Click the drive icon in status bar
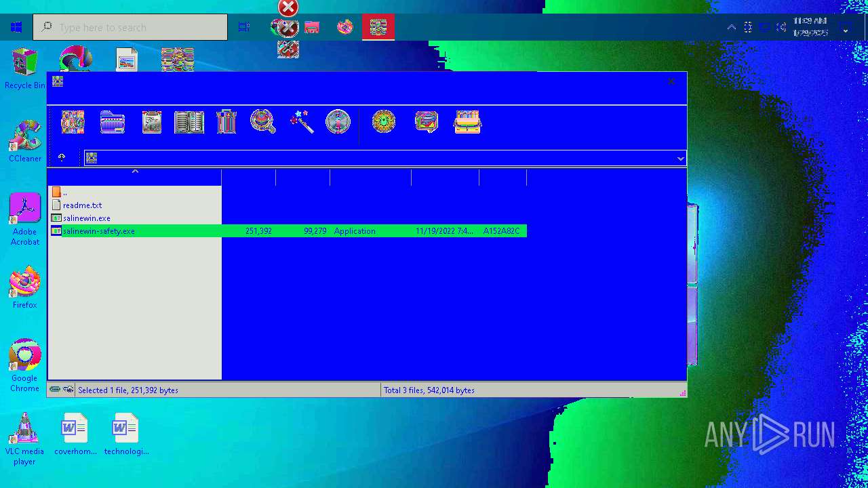Image resolution: width=868 pixels, height=488 pixels. [55, 390]
